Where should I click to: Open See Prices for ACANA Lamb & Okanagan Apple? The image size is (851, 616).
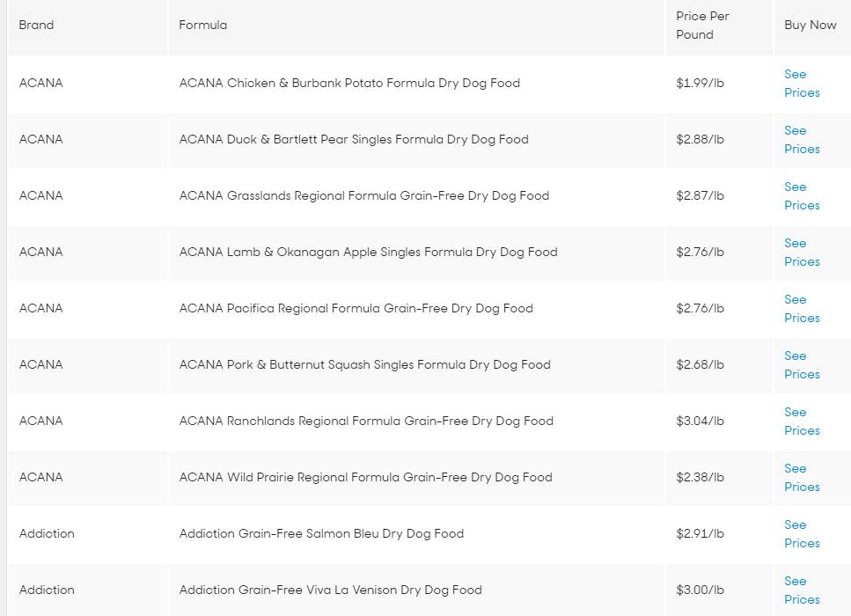[801, 253]
